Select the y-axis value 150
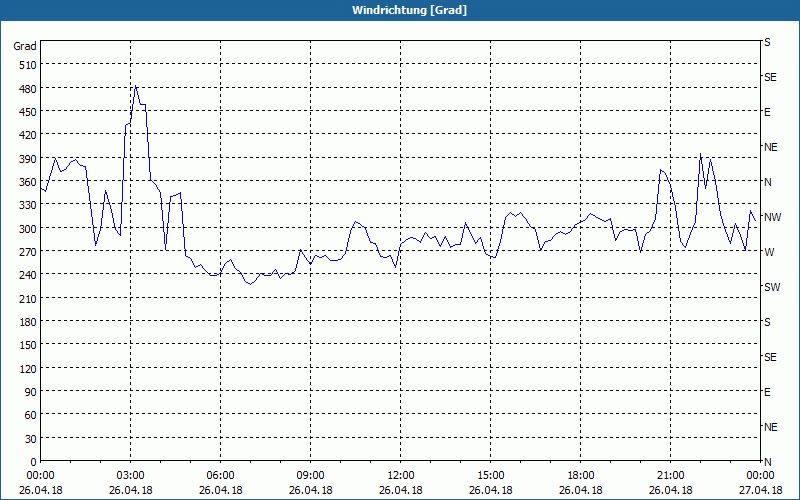 (28, 345)
